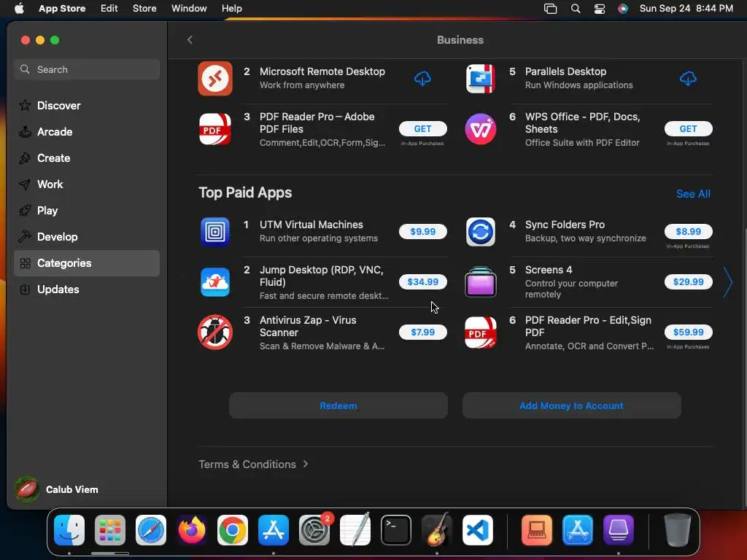Viewport: 747px width, 560px height.
Task: Buy Sync Folders Pro for $8.99
Action: tap(689, 231)
